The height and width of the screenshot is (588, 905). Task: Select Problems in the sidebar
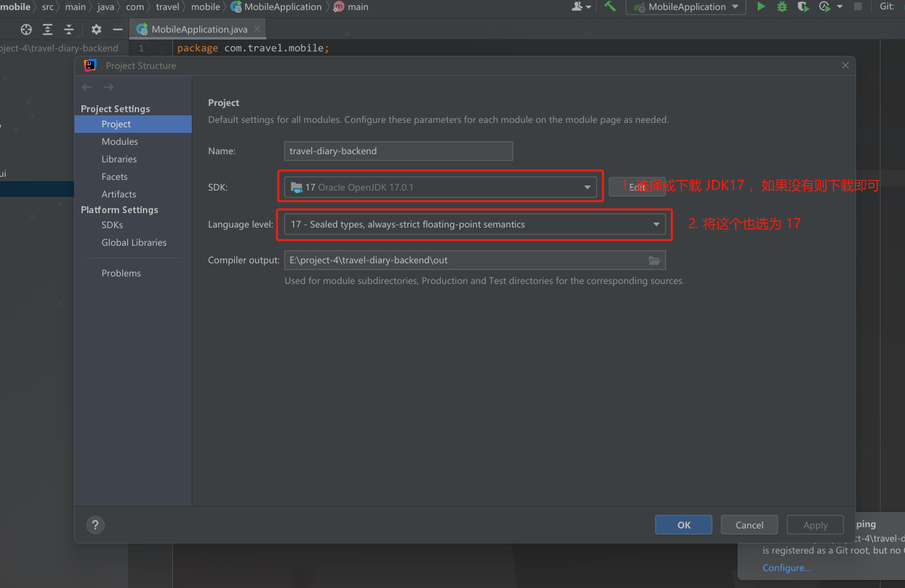pos(121,273)
